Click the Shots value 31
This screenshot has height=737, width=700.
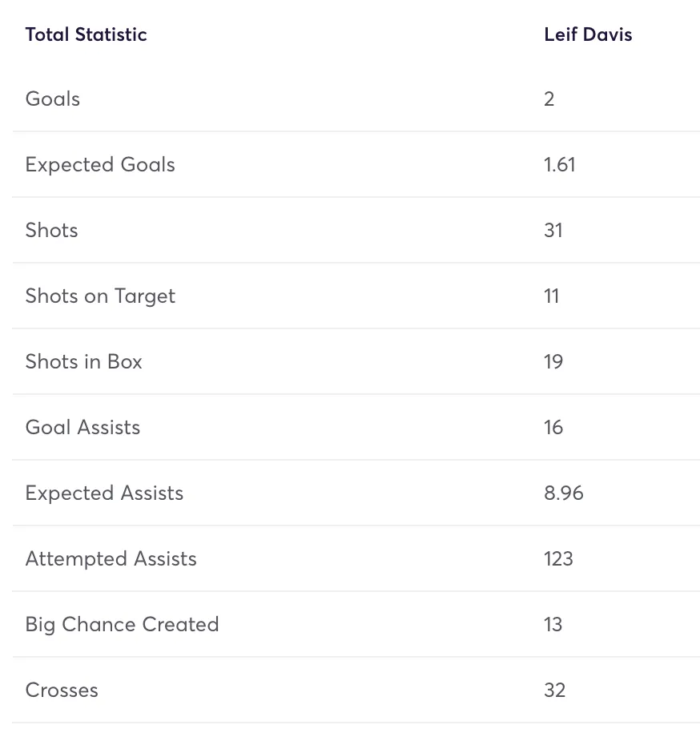click(x=553, y=231)
